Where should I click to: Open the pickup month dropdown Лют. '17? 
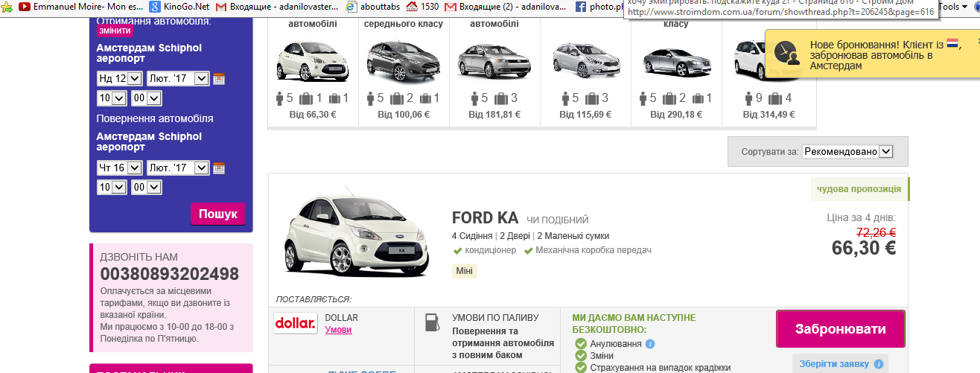[178, 78]
